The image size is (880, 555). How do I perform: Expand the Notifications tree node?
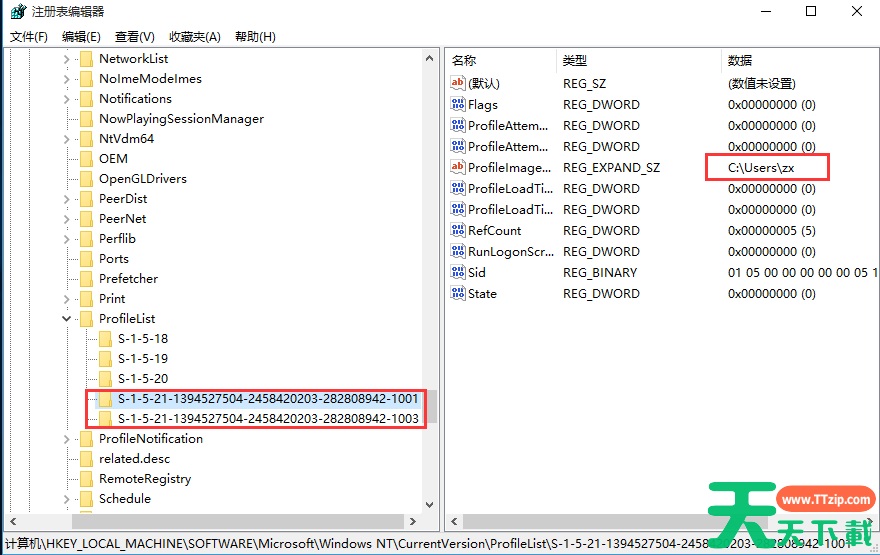tap(66, 99)
